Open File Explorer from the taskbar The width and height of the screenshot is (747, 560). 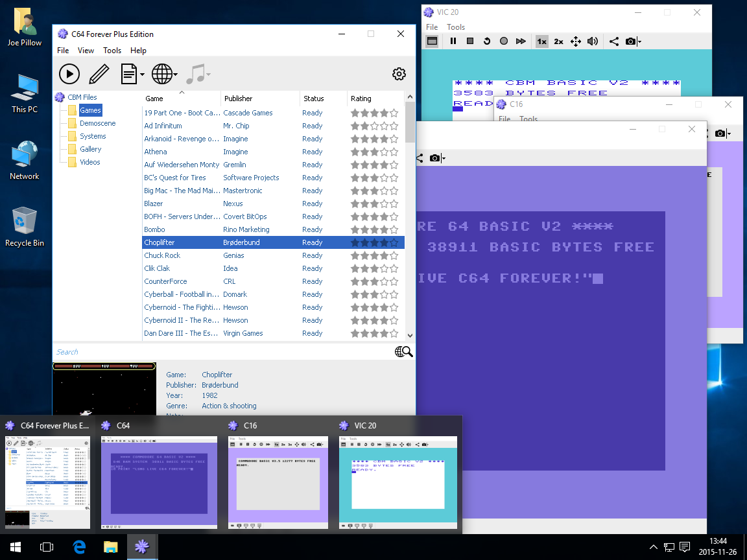coord(110,546)
